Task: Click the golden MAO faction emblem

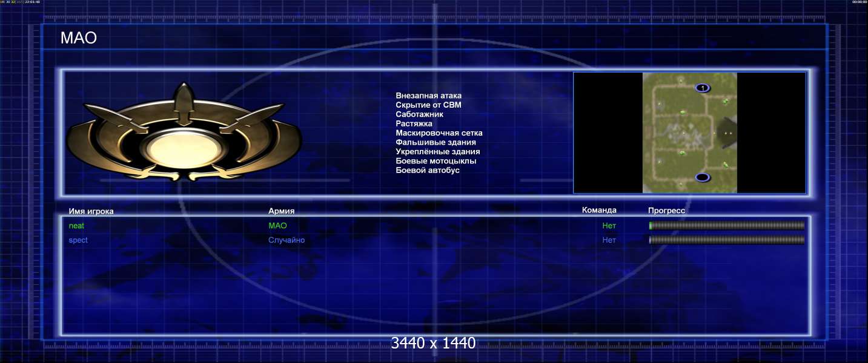Action: coord(184,131)
